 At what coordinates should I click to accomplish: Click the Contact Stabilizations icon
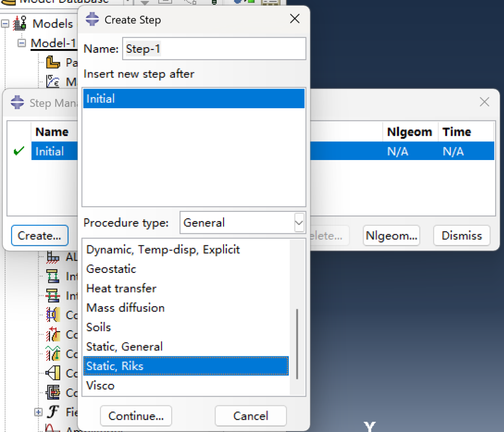pos(53,354)
